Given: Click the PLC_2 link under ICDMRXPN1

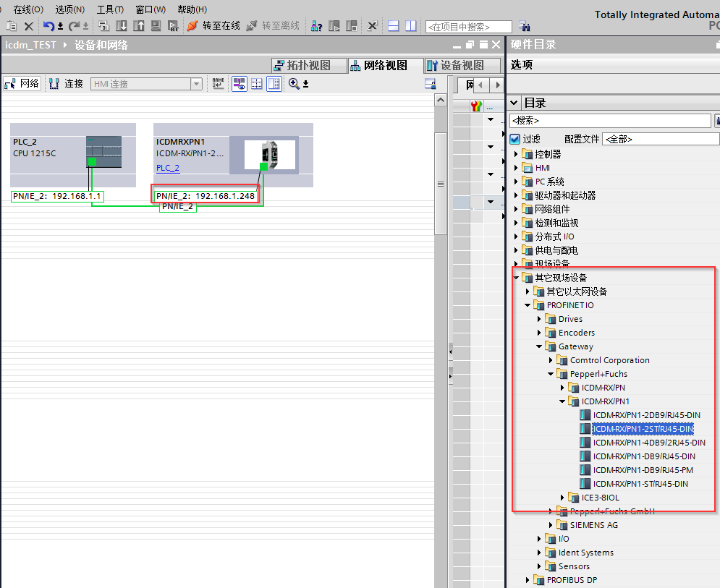Looking at the screenshot, I should (168, 168).
